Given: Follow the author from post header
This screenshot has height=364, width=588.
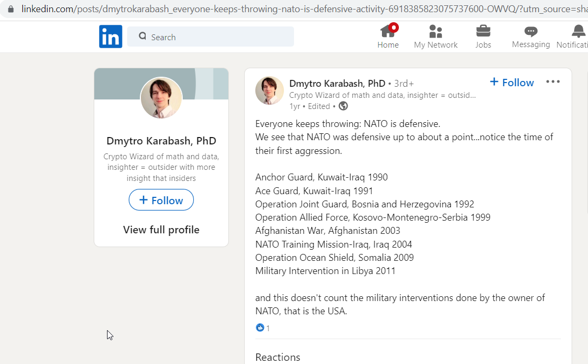Looking at the screenshot, I should [x=512, y=83].
